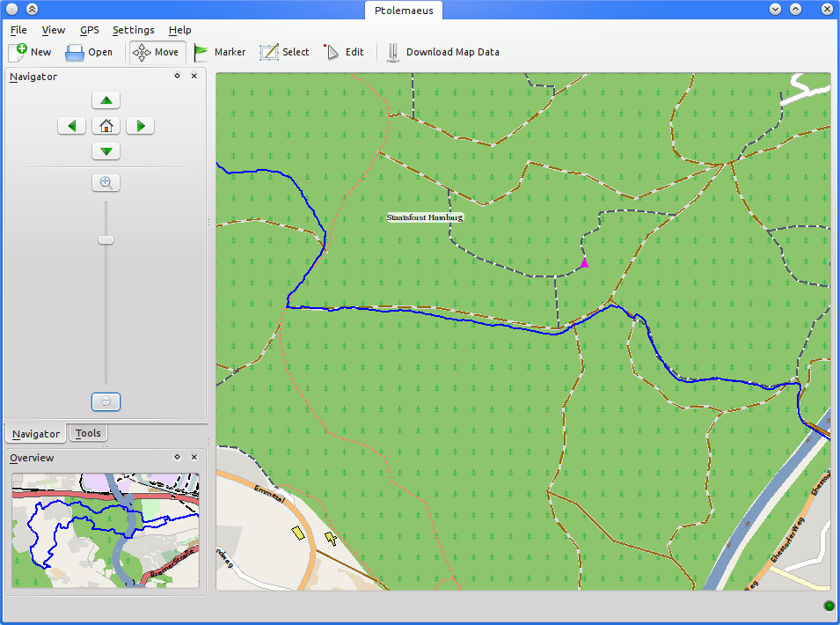Pan the map up with the up arrow

(106, 100)
